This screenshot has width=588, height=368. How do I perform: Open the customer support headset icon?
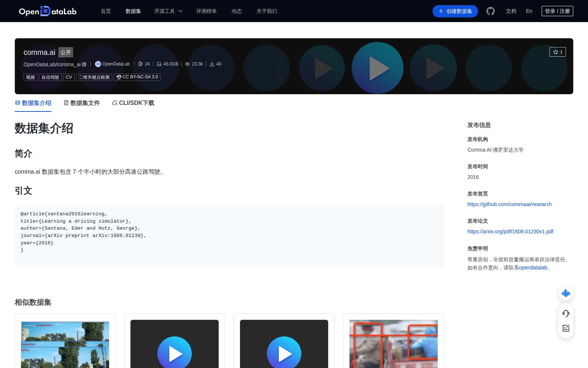click(566, 314)
